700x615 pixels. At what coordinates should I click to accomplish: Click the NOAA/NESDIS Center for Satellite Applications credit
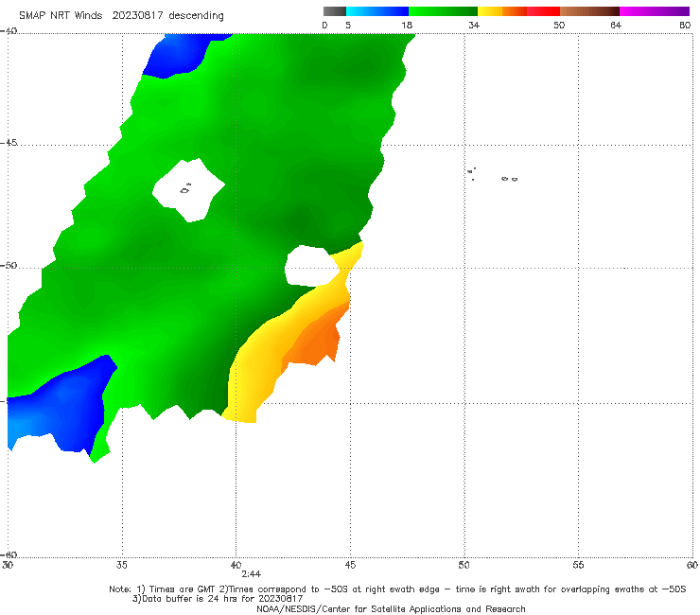(391, 608)
